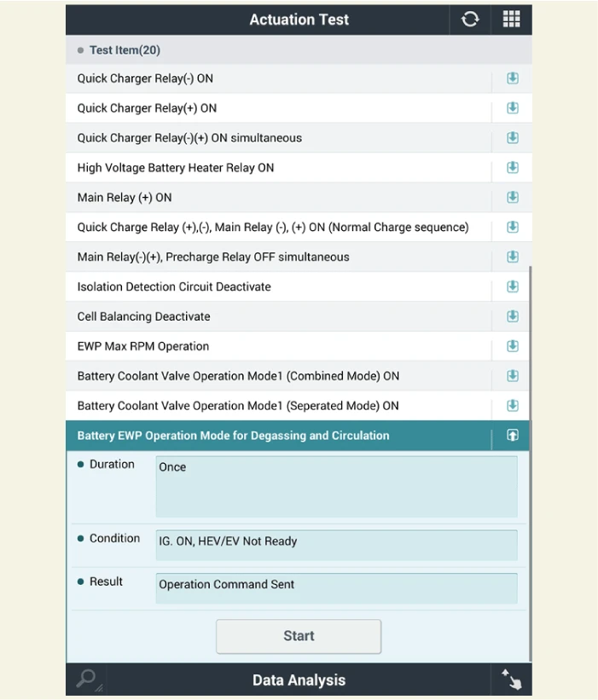Click the Result field Operation Command Sent

click(337, 588)
